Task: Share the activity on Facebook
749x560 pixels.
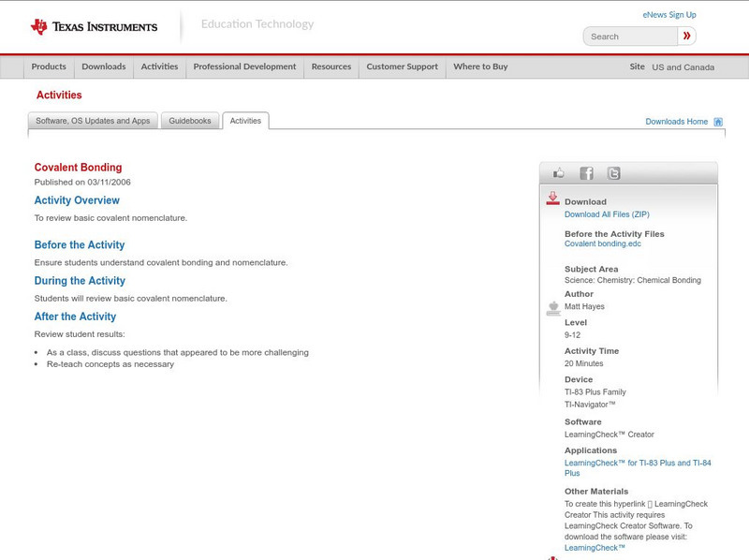Action: (x=586, y=173)
